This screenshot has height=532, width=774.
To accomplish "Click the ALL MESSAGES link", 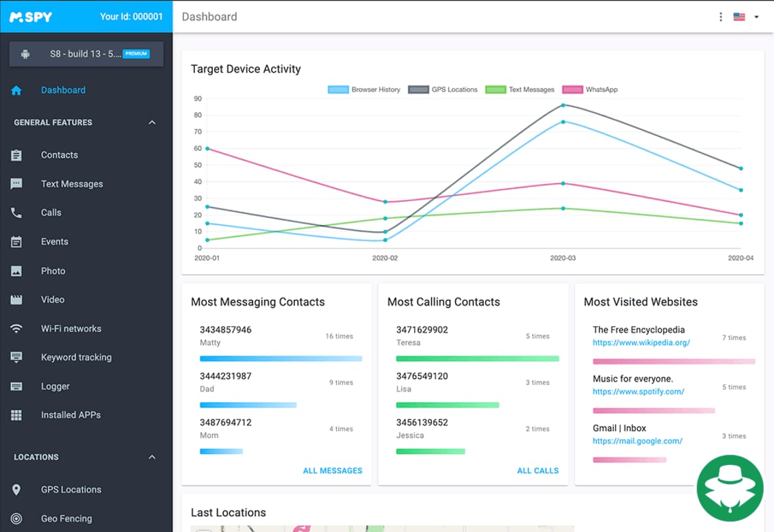I will (x=333, y=470).
